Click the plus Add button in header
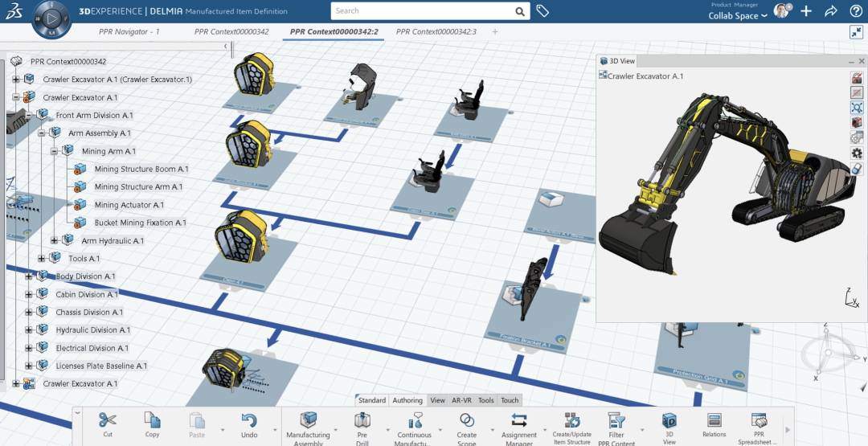 coord(806,10)
